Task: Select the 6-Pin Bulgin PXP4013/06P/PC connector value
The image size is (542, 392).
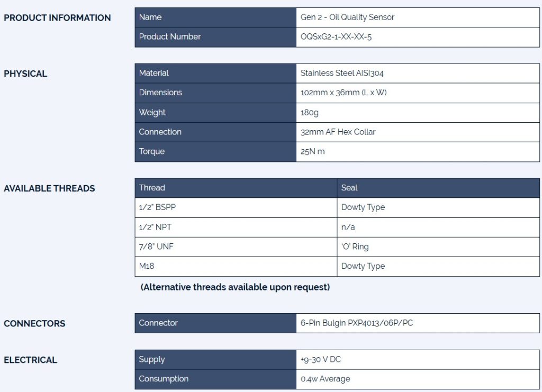Action: 357,323
